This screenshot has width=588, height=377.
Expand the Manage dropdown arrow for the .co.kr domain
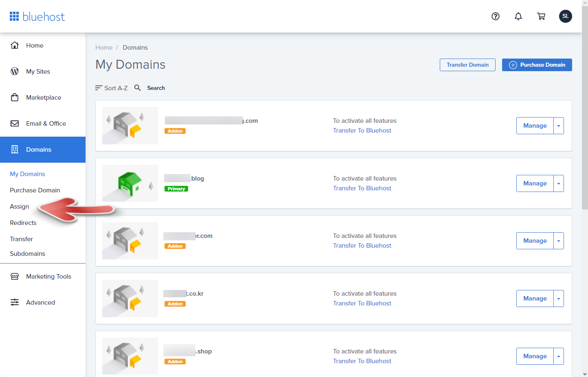(559, 299)
